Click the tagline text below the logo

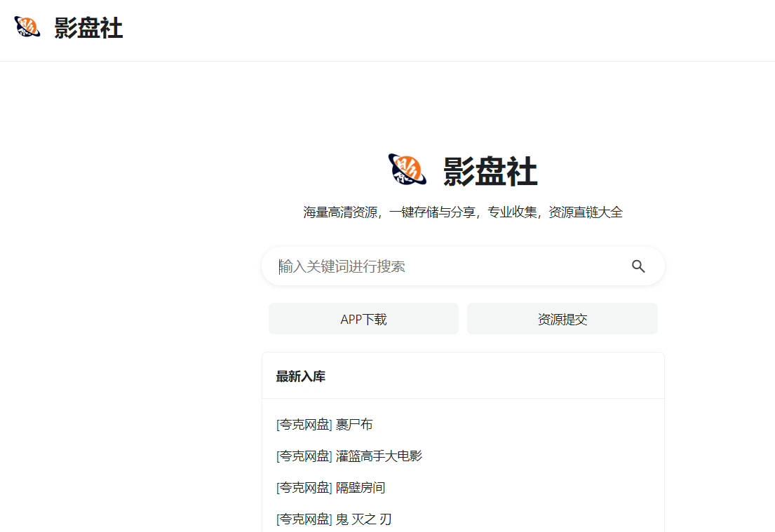463,212
